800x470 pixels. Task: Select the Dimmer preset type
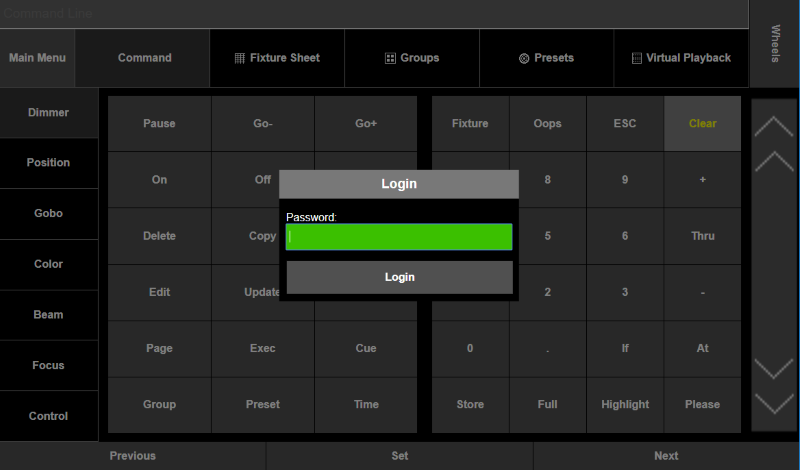pyautogui.click(x=48, y=113)
